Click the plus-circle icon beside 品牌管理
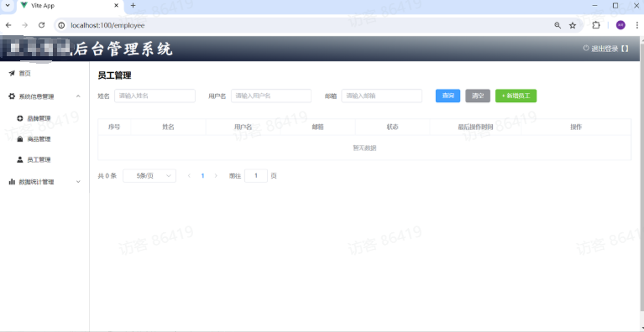 (19, 118)
